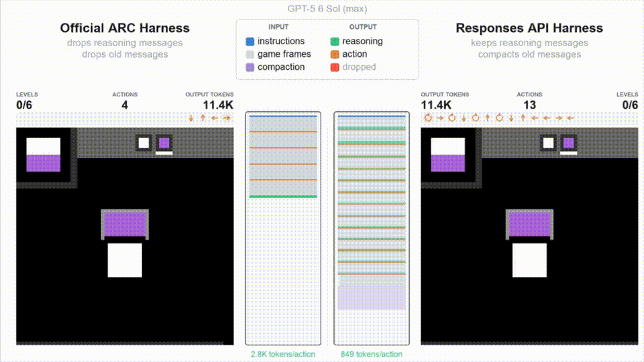644x362 pixels.
Task: Click the "2.8K tokens/action" label
Action: [283, 354]
